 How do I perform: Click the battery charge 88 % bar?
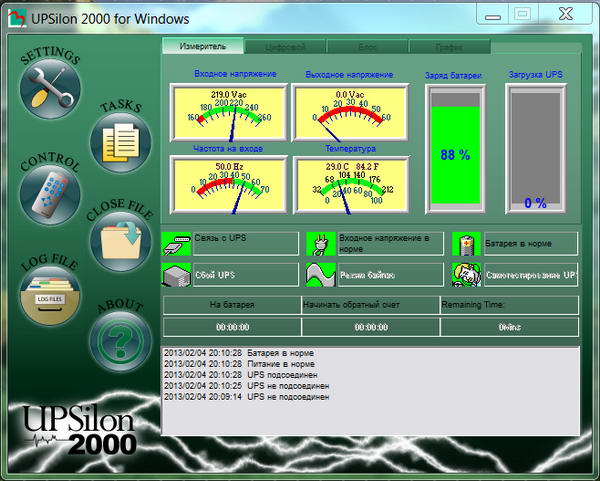pos(455,149)
